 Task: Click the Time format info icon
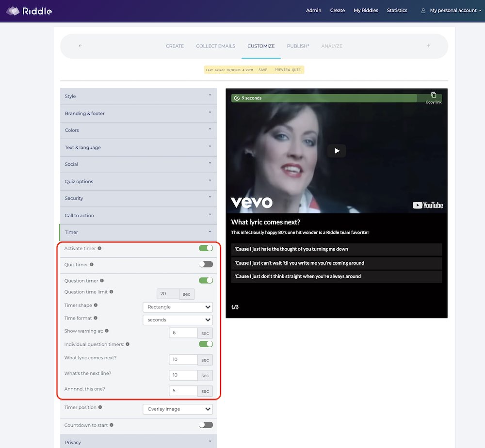point(96,318)
